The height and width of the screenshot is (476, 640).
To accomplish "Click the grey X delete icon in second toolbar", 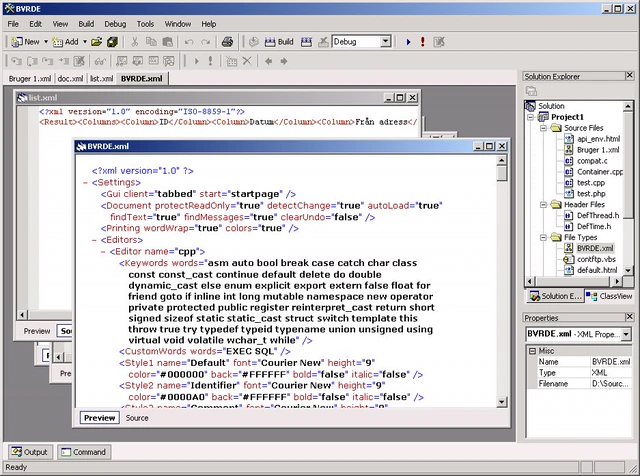I will [247, 61].
